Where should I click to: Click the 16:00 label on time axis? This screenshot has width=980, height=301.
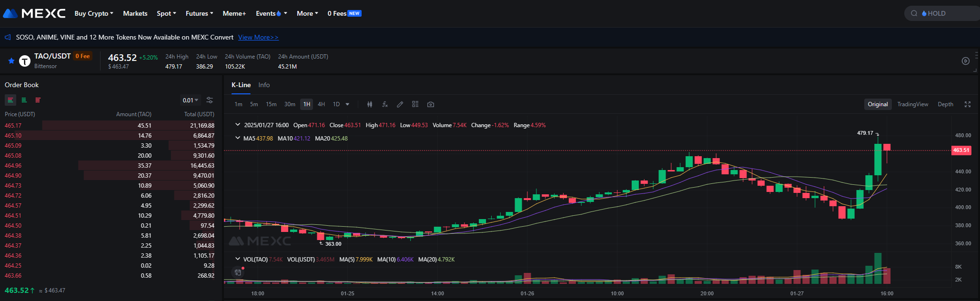tap(887, 293)
